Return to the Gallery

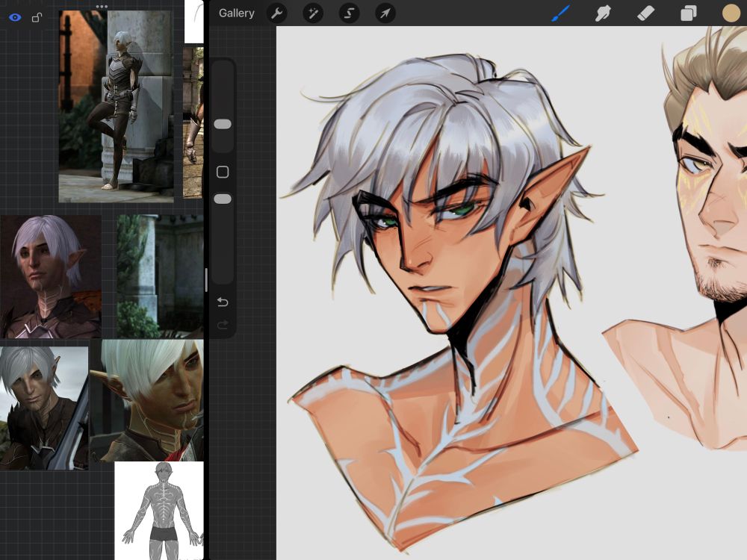[x=236, y=13]
